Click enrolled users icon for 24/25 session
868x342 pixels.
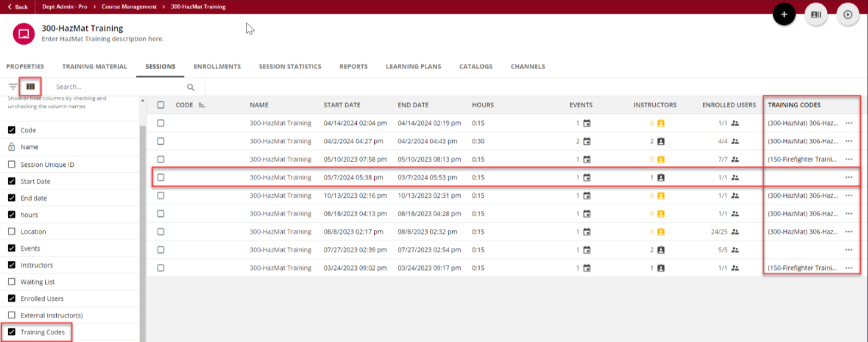pyautogui.click(x=735, y=232)
